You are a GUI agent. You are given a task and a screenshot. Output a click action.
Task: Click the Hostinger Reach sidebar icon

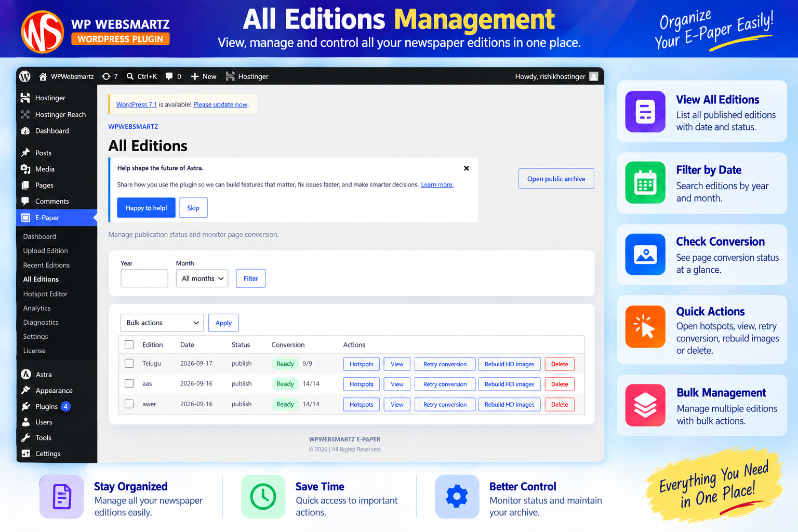25,114
